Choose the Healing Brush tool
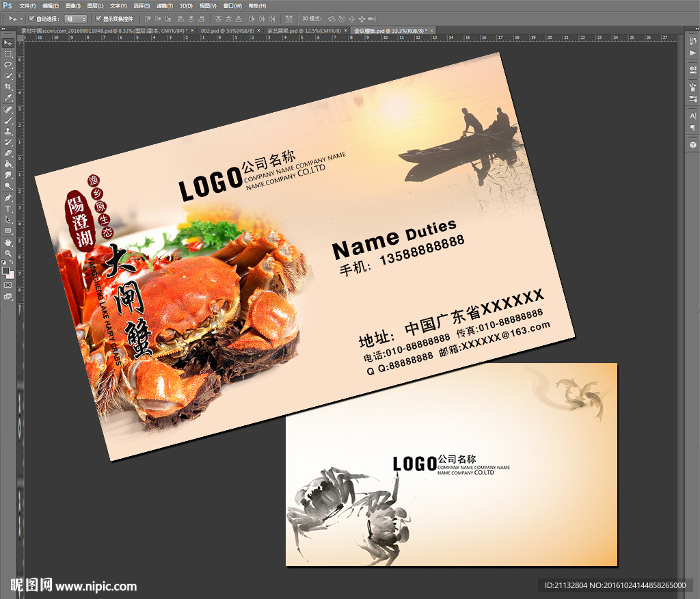 click(x=8, y=109)
